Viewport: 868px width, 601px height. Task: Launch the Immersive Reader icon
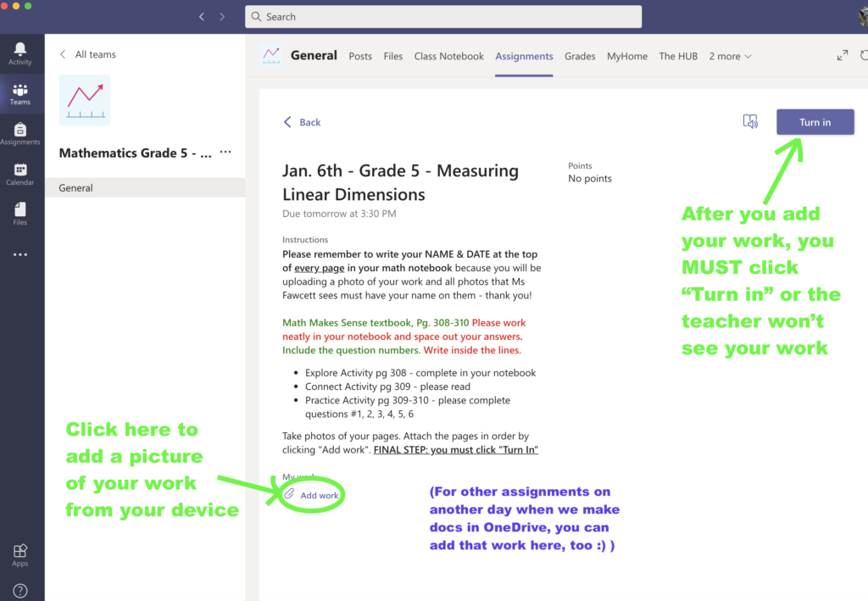[750, 122]
